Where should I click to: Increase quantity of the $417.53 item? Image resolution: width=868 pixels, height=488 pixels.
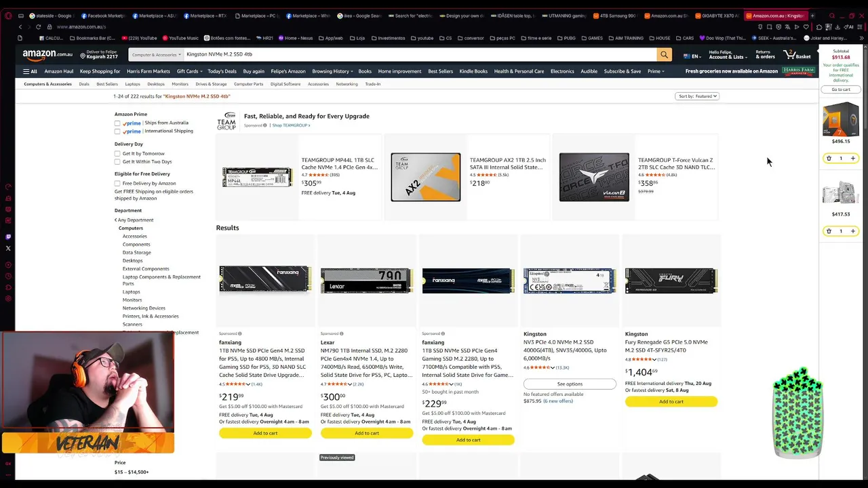[853, 231]
